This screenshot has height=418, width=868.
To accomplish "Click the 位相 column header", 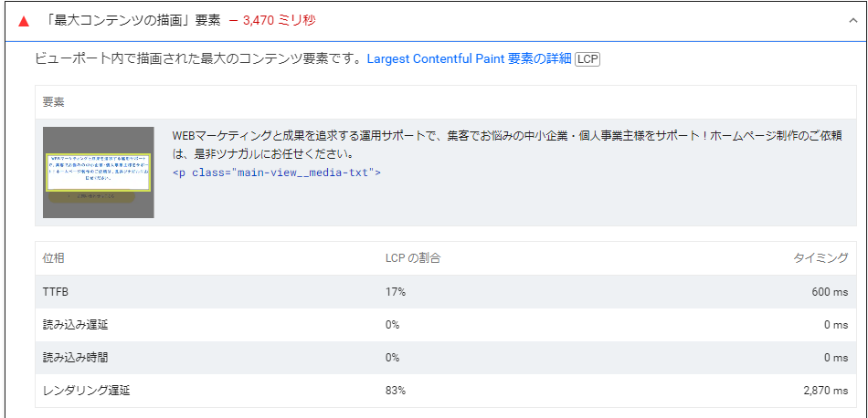I will (54, 258).
